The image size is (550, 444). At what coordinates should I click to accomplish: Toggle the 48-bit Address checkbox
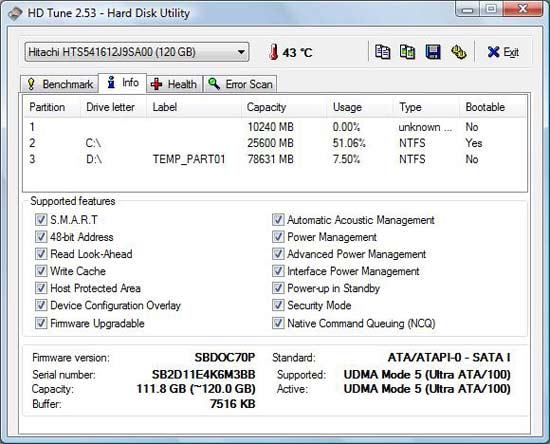[x=41, y=237]
